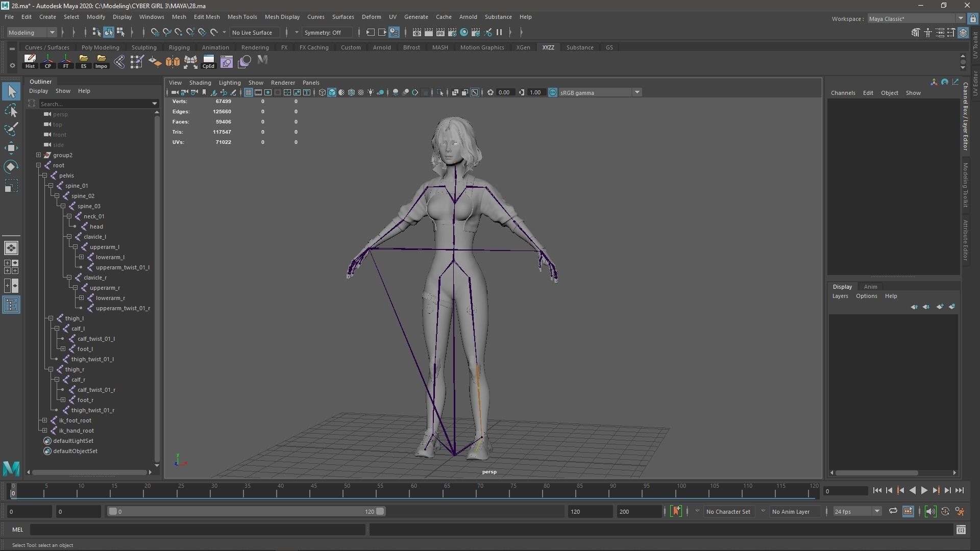Open the Shading menu in viewport panel

point(200,83)
